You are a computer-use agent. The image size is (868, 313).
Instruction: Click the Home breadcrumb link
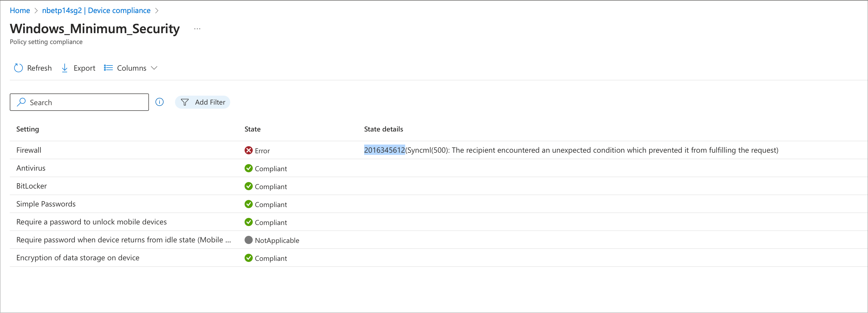20,10
